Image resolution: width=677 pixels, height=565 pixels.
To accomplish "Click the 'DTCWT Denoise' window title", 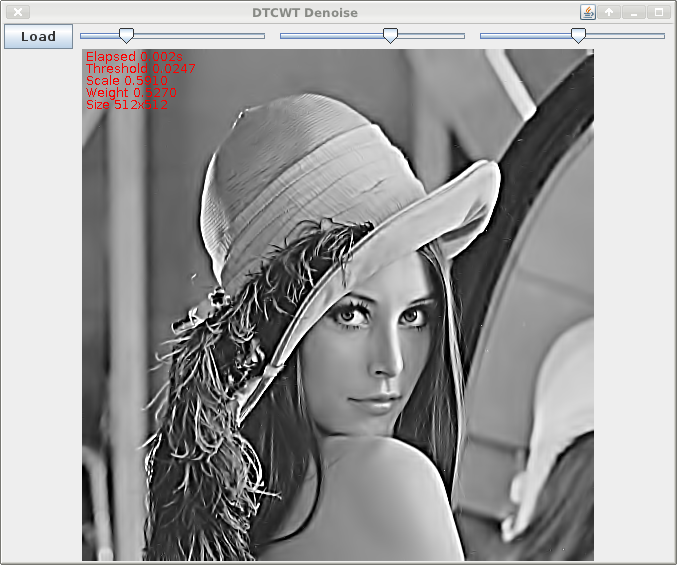I will (x=305, y=13).
